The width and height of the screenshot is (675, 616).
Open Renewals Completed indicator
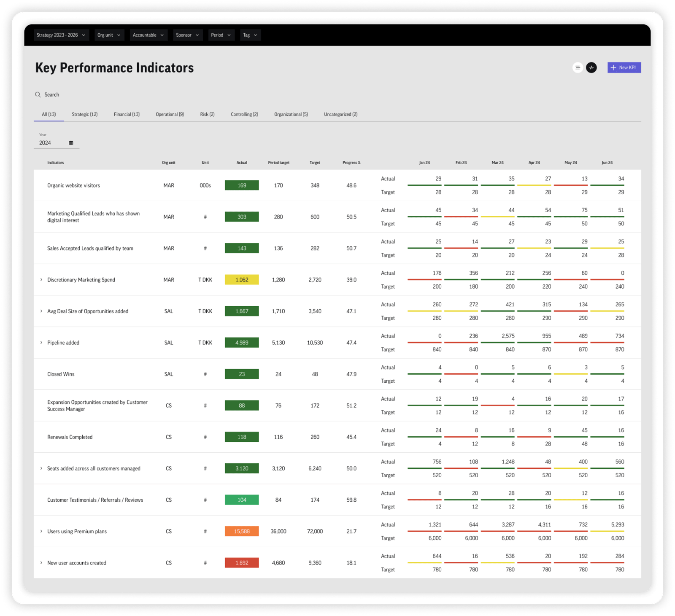tap(70, 437)
